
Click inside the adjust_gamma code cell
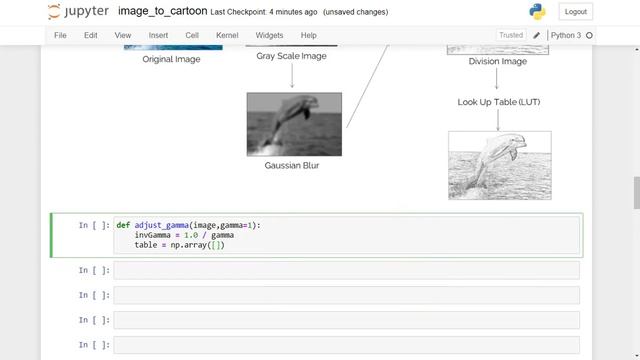pos(346,235)
